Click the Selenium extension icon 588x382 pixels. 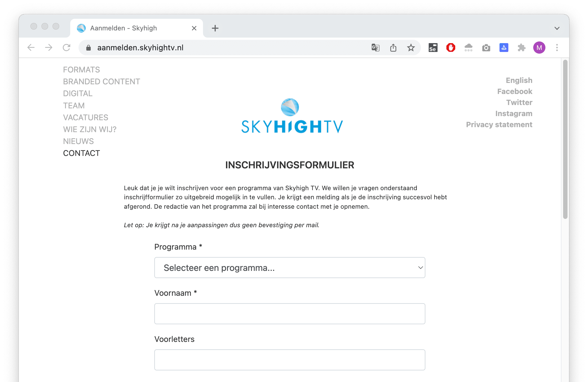point(433,48)
